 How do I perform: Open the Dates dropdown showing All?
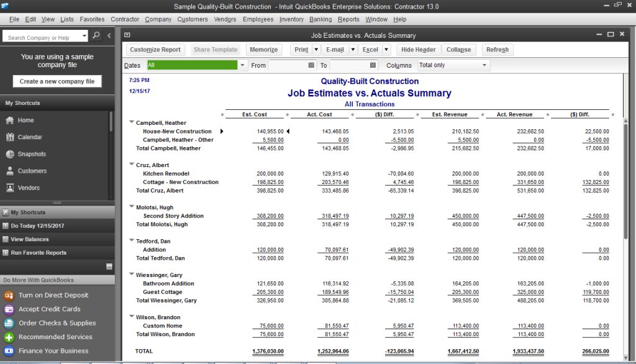pyautogui.click(x=241, y=65)
